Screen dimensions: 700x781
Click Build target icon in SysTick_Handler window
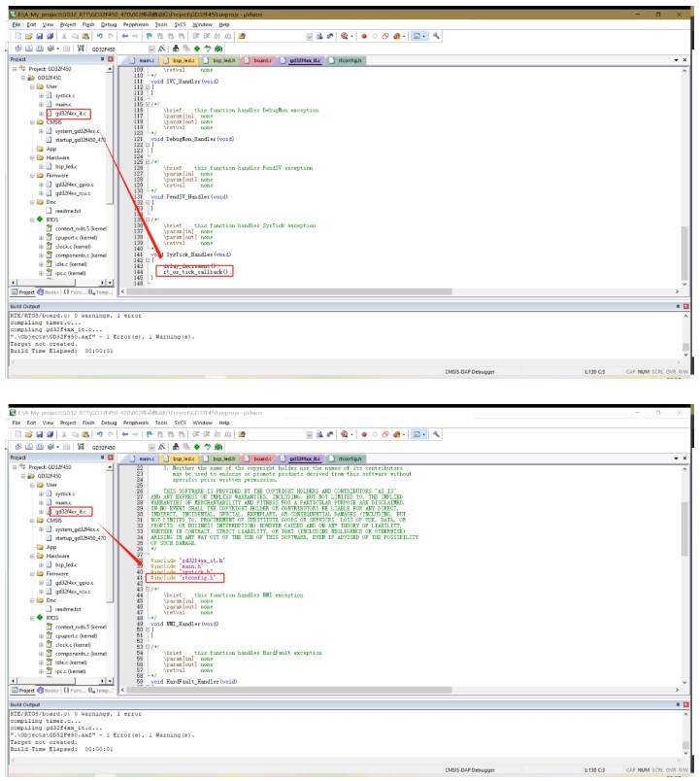tap(29, 49)
